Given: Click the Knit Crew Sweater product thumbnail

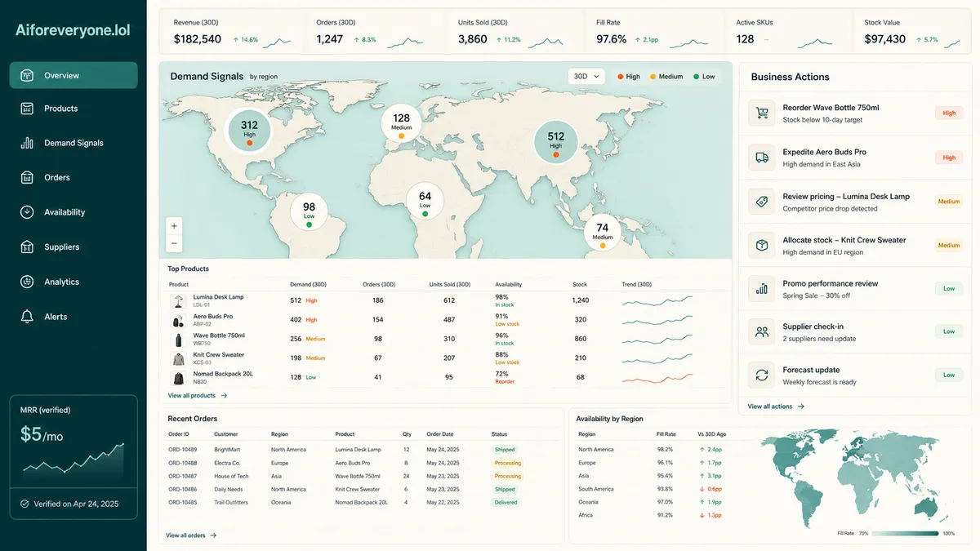Looking at the screenshot, I should pyautogui.click(x=178, y=358).
